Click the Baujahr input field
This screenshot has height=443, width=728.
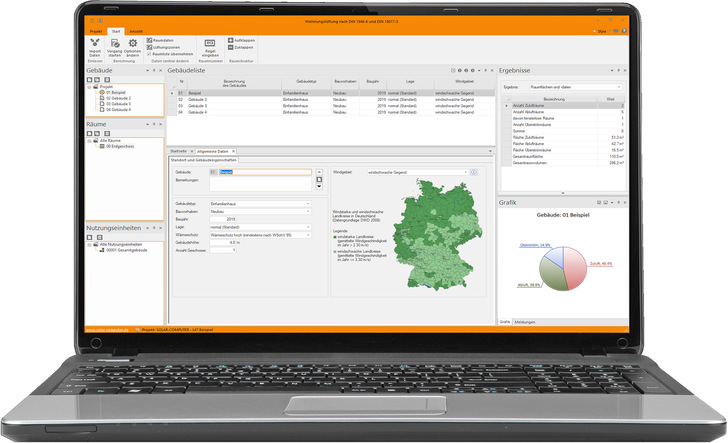pos(232,218)
